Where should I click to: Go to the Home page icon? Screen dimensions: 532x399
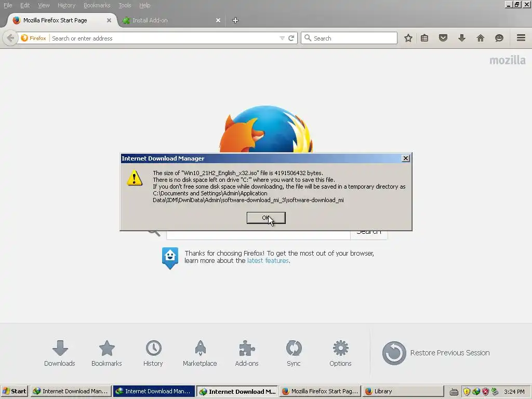(481, 38)
